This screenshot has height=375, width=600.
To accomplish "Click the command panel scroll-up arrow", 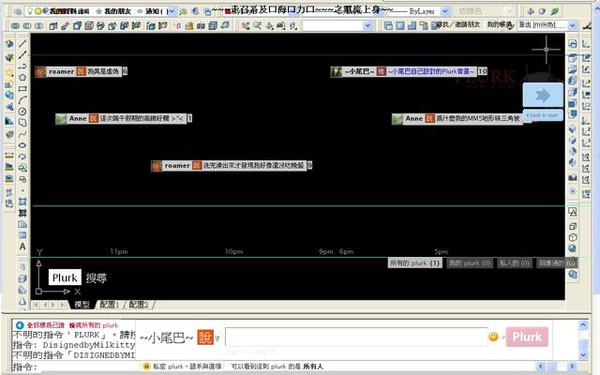I will click(x=583, y=325).
